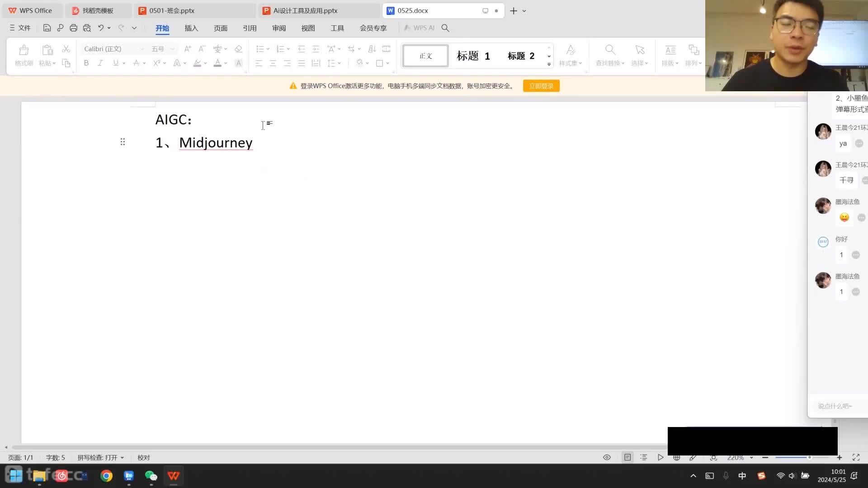Align text center icon

pos(273,63)
